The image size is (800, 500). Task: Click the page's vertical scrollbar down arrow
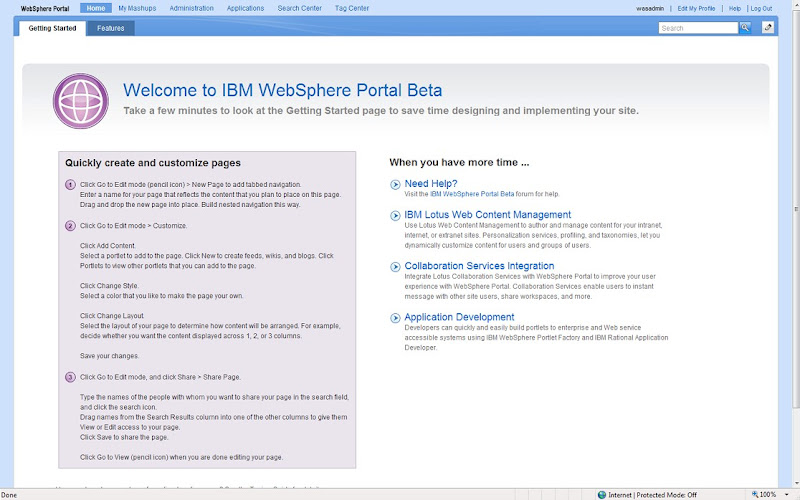793,482
